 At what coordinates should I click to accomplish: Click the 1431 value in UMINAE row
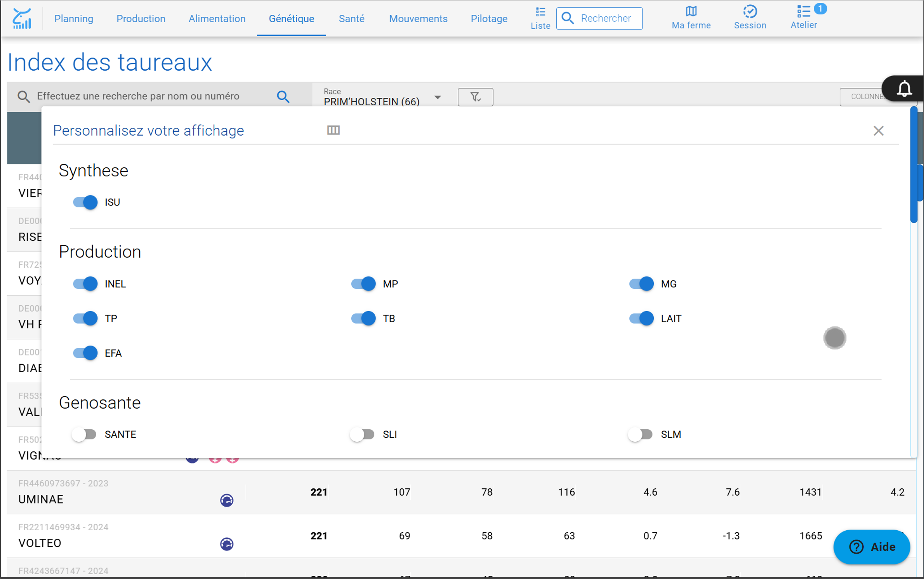tap(810, 492)
